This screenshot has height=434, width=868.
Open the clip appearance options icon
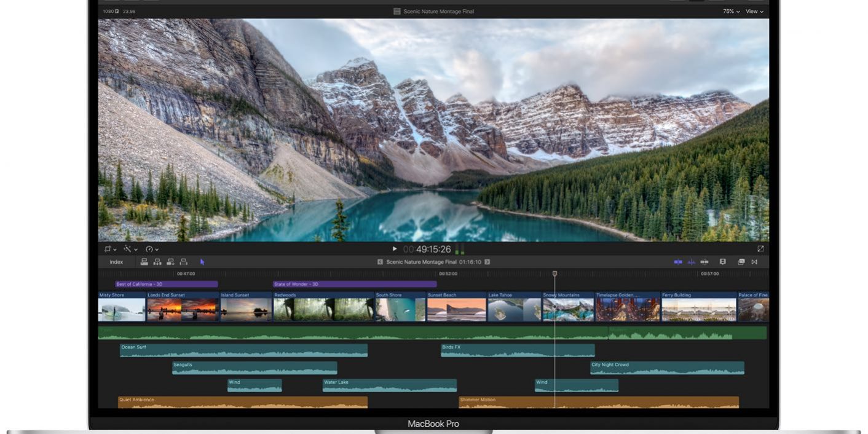pos(722,262)
